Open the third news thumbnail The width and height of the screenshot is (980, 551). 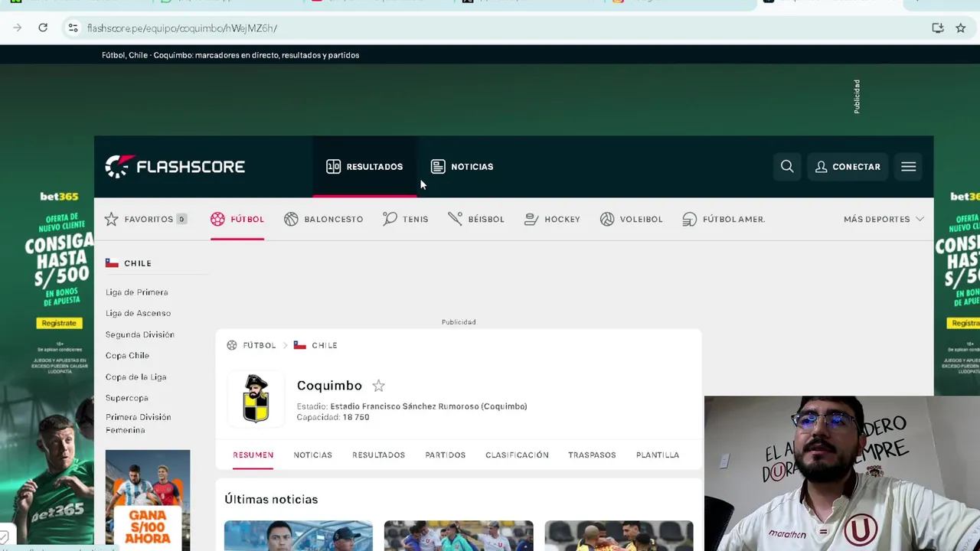tap(619, 536)
